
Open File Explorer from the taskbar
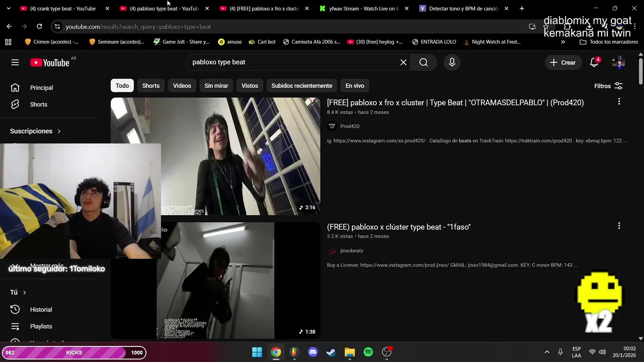click(x=350, y=352)
